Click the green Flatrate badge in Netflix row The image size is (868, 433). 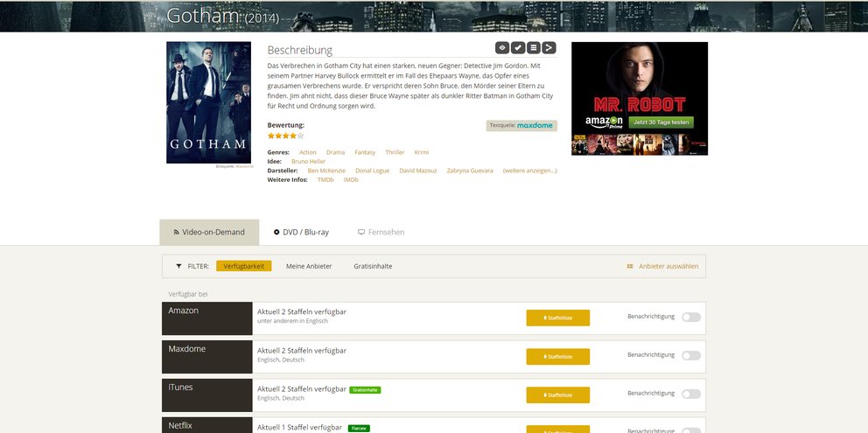pos(359,428)
